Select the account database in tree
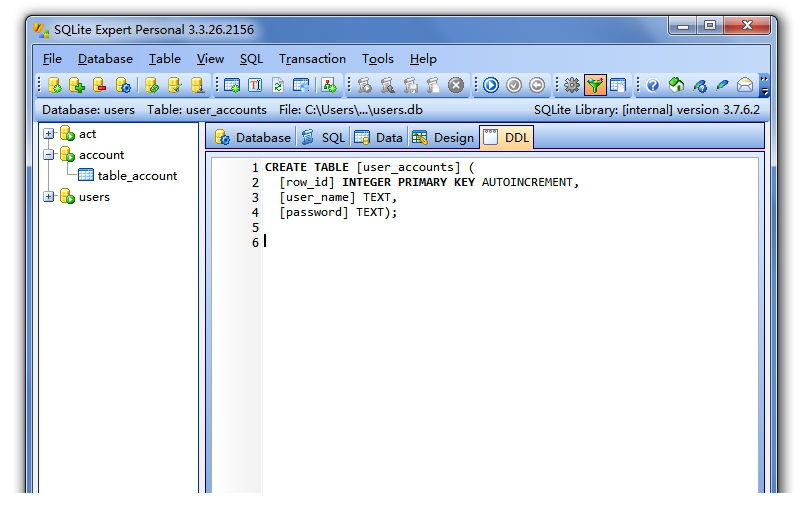Screen dimensions: 800x512 (101, 155)
